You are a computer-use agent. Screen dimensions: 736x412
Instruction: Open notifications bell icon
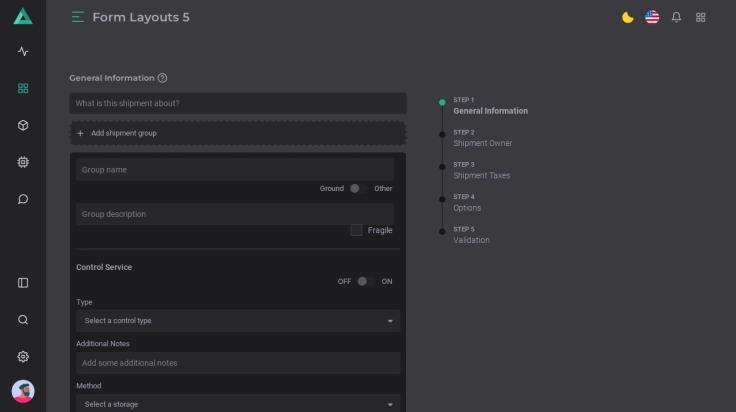(x=677, y=17)
